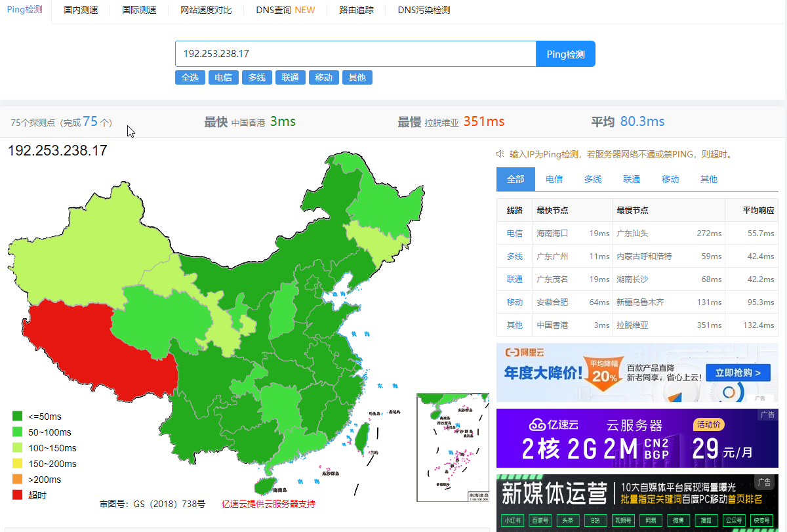Click inside the IP address input field
Viewport: 787px width, 532px height.
tap(355, 54)
